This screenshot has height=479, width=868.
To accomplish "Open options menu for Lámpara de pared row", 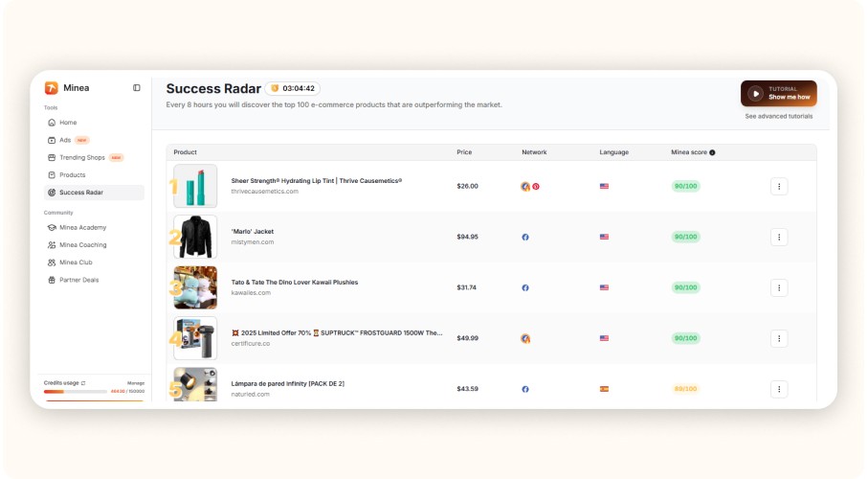I will tap(779, 389).
